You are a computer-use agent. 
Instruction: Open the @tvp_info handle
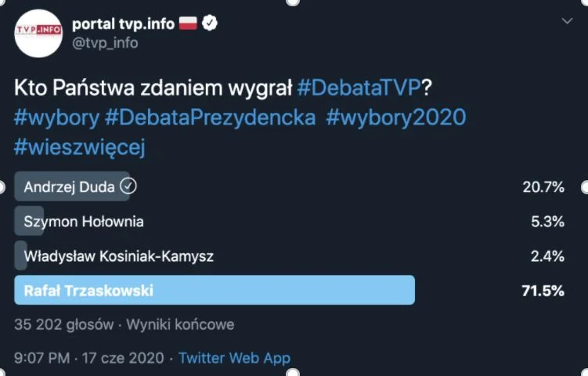coord(105,43)
